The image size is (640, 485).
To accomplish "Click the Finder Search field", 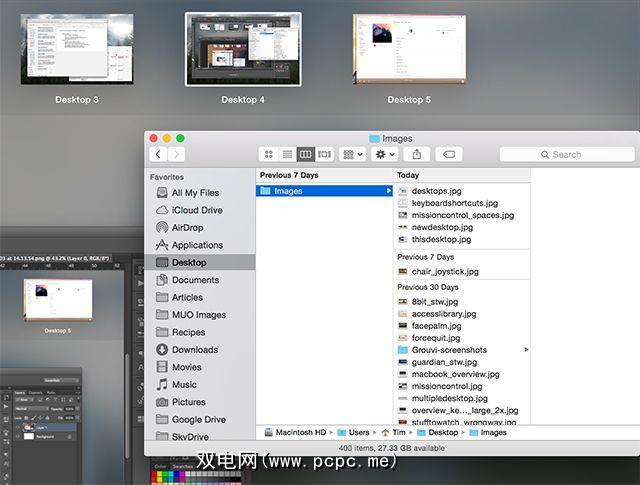I will [567, 154].
